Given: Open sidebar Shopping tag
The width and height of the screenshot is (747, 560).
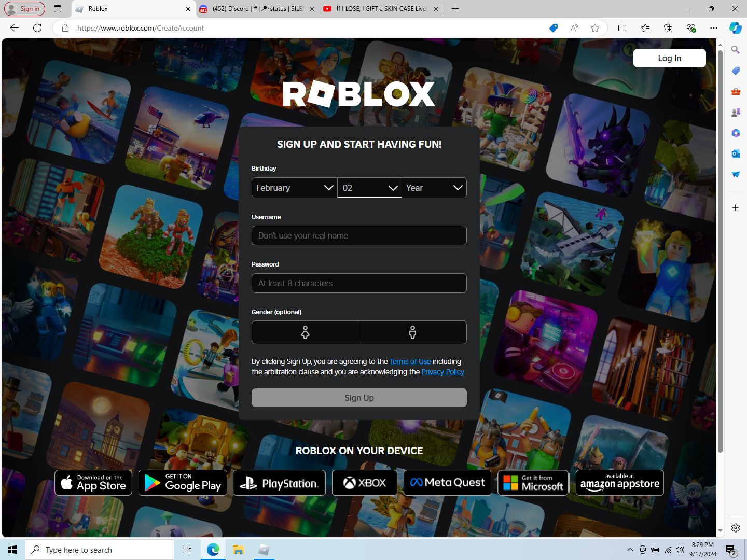Looking at the screenshot, I should (x=736, y=71).
